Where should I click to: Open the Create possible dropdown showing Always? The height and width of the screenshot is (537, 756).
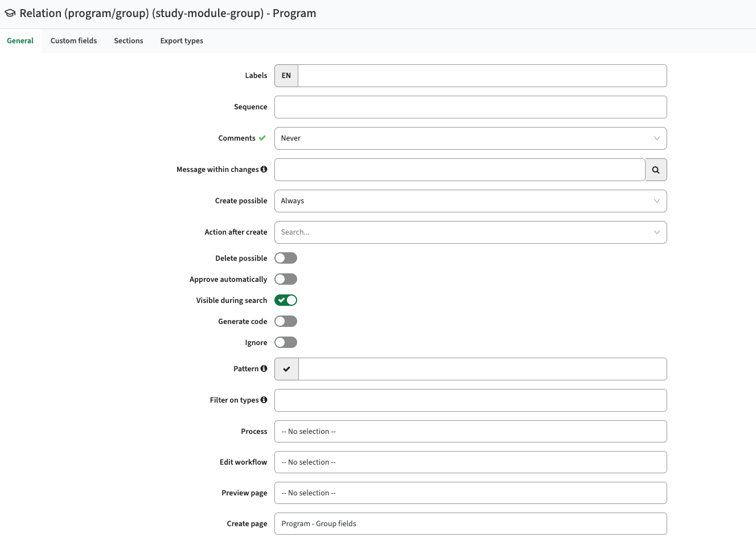pos(470,201)
